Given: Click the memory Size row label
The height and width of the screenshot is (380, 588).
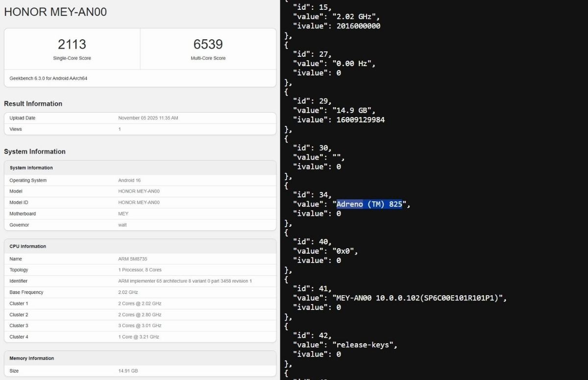Looking at the screenshot, I should [x=14, y=371].
